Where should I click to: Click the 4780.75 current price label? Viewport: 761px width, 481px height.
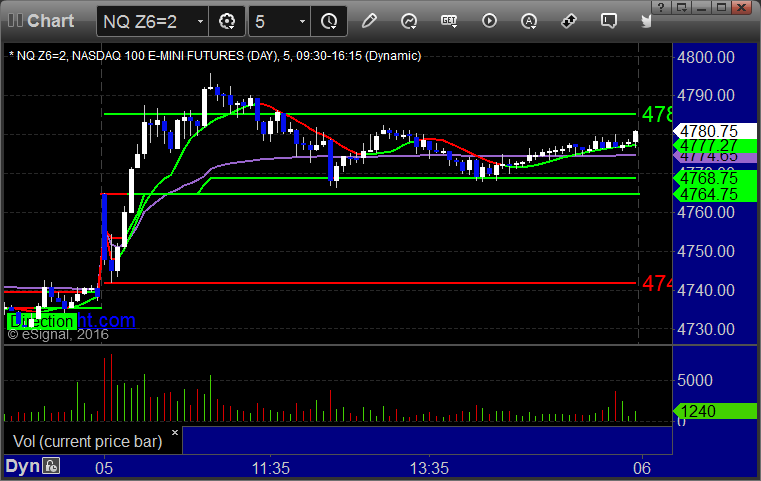714,131
